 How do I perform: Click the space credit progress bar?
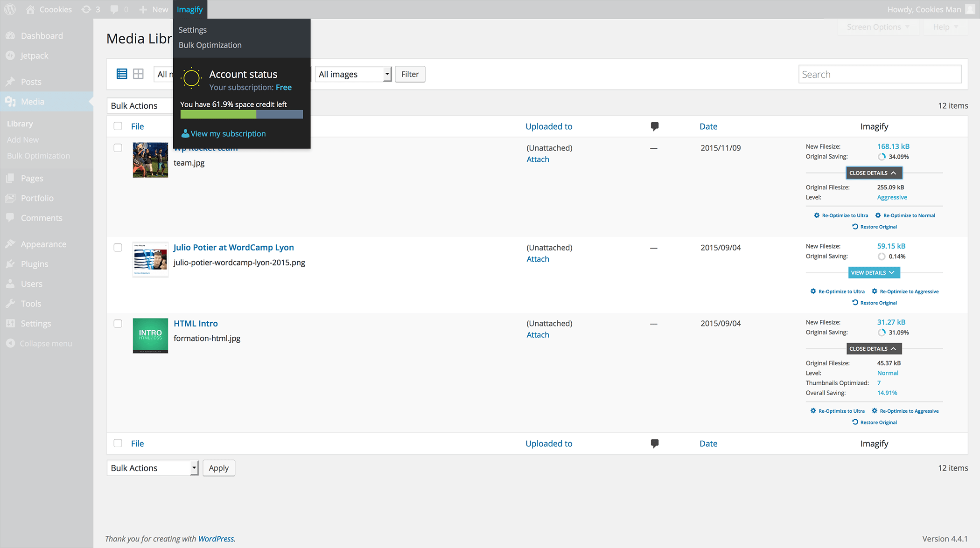tap(241, 114)
